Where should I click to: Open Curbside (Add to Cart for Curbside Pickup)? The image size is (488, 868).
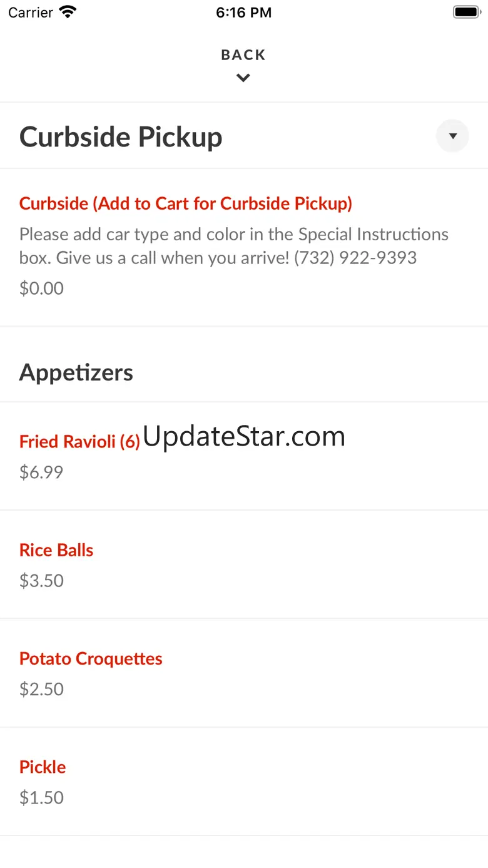186,203
